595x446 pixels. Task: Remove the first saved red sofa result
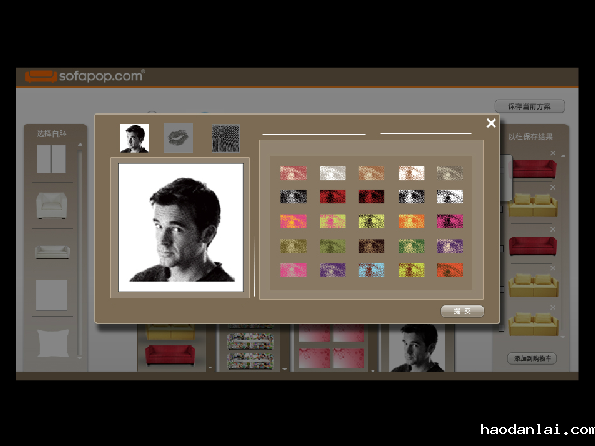(x=553, y=153)
